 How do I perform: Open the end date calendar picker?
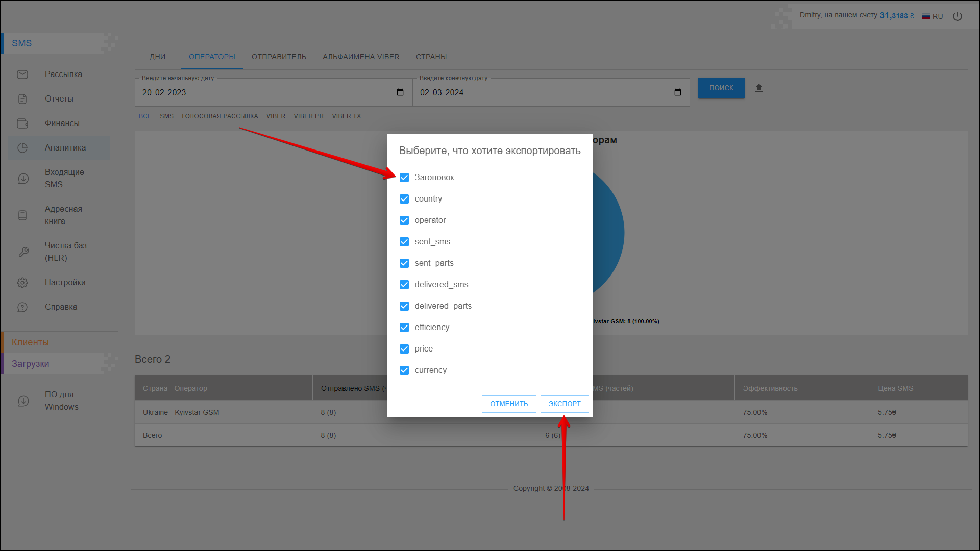coord(678,92)
